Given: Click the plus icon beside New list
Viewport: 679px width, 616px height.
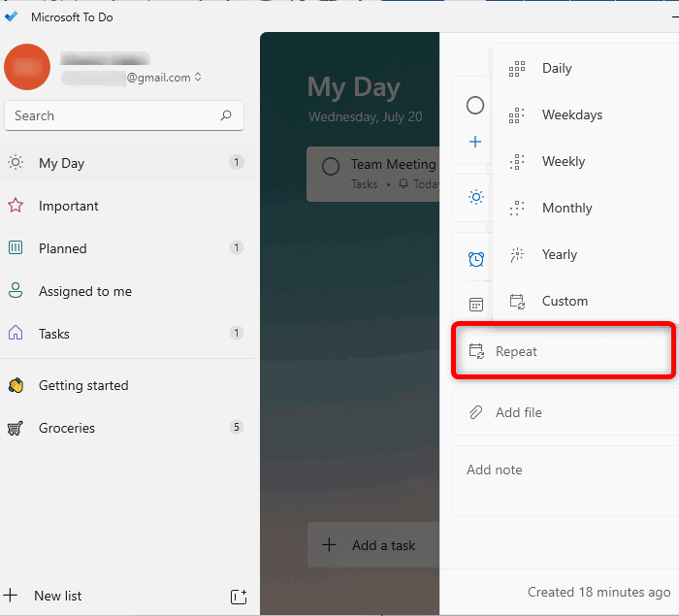Looking at the screenshot, I should click(10, 596).
